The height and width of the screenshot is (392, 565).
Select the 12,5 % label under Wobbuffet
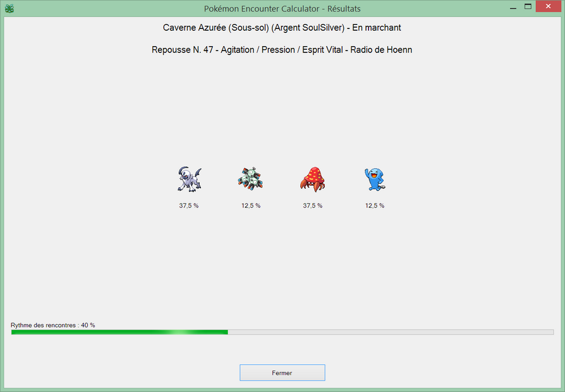click(x=374, y=205)
